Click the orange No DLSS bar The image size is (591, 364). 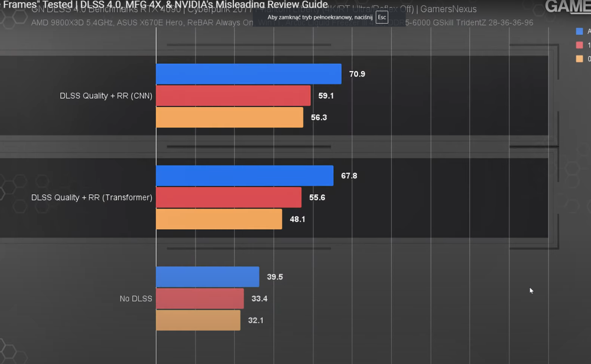click(x=198, y=320)
